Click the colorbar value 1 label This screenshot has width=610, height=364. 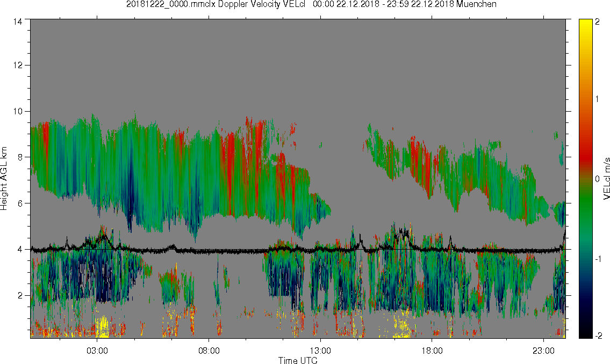598,99
